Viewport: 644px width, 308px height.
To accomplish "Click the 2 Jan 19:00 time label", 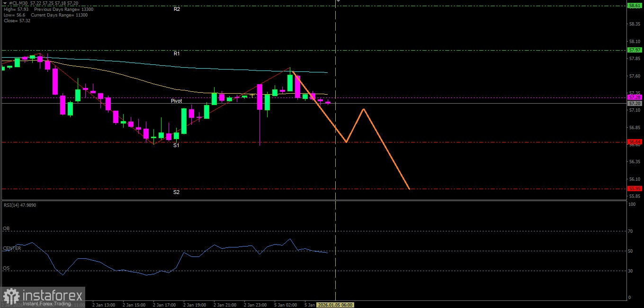I will [195, 305].
